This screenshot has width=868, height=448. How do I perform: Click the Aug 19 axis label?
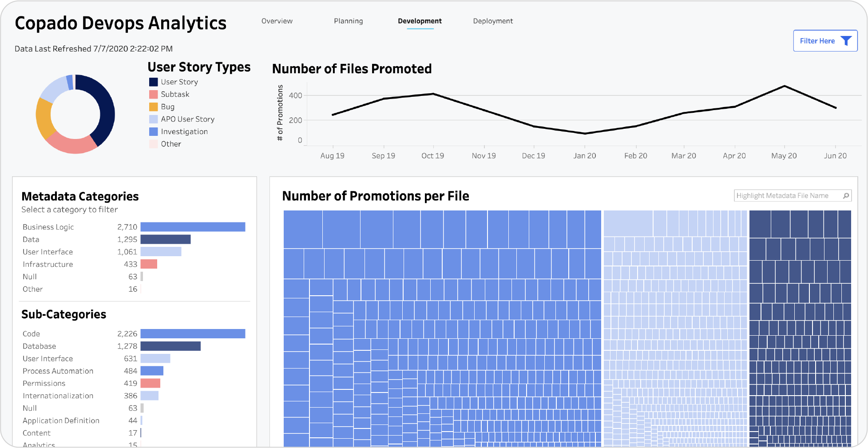tap(332, 156)
